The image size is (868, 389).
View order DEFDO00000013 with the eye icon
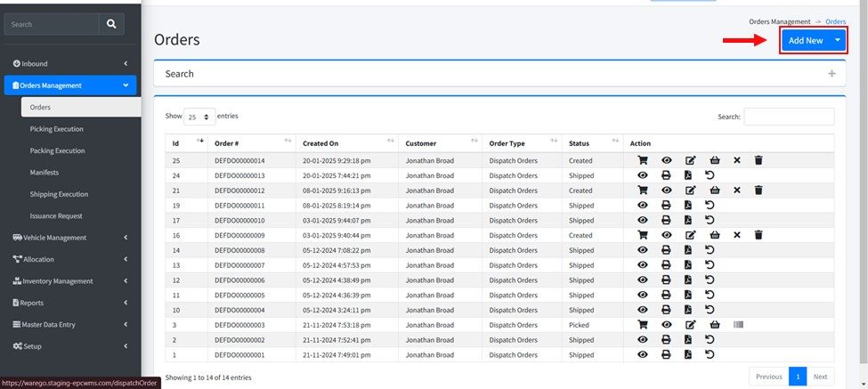(643, 175)
